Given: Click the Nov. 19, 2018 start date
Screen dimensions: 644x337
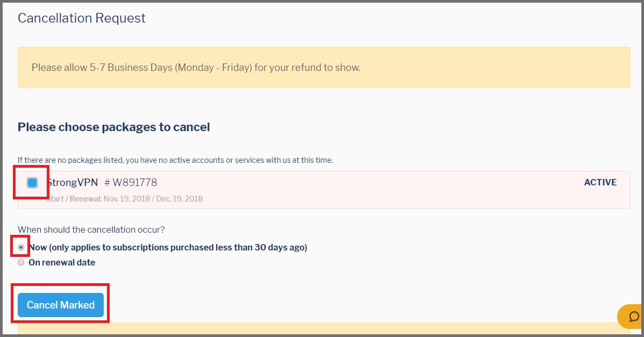Looking at the screenshot, I should [x=126, y=199].
